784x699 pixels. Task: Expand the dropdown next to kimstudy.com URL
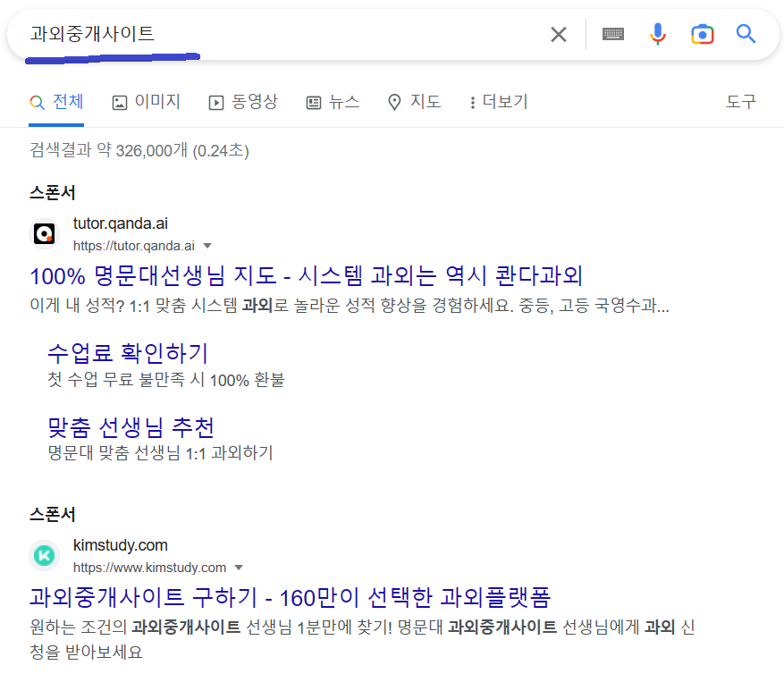click(240, 568)
